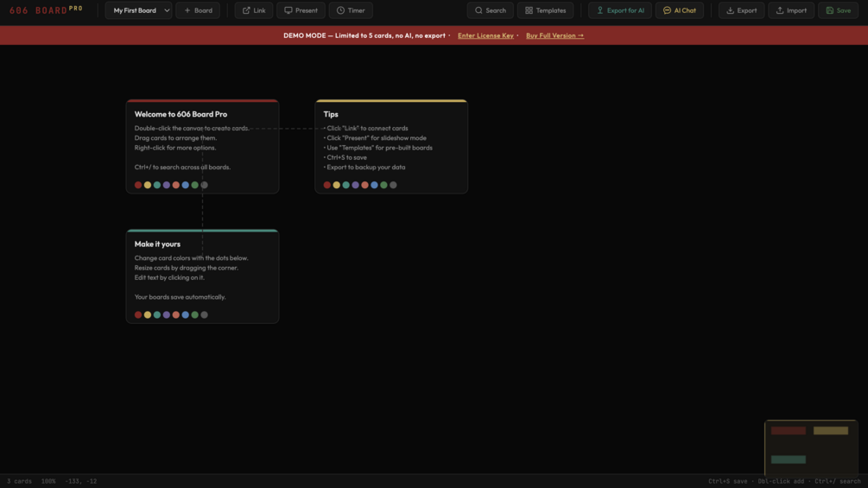
Task: Start Present slideshow mode
Action: coord(301,10)
